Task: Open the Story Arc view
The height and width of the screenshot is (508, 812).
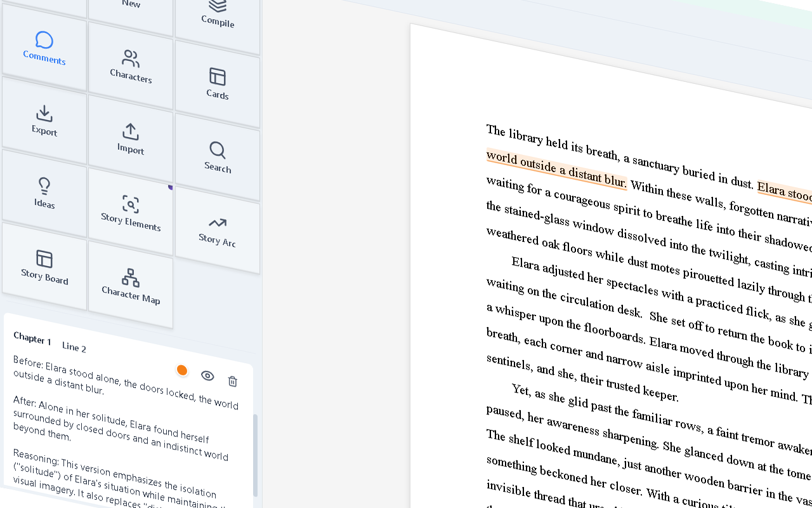Action: 218,230
